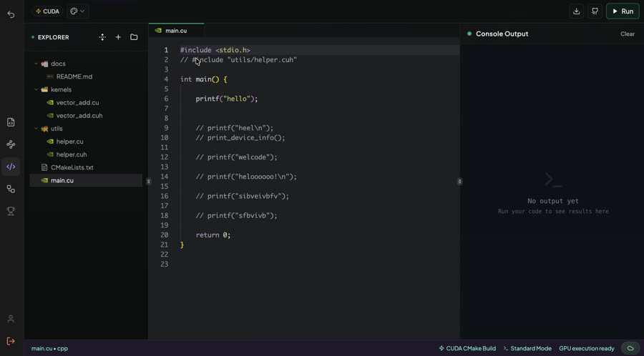Open README.md file
The width and height of the screenshot is (644, 356).
click(74, 76)
